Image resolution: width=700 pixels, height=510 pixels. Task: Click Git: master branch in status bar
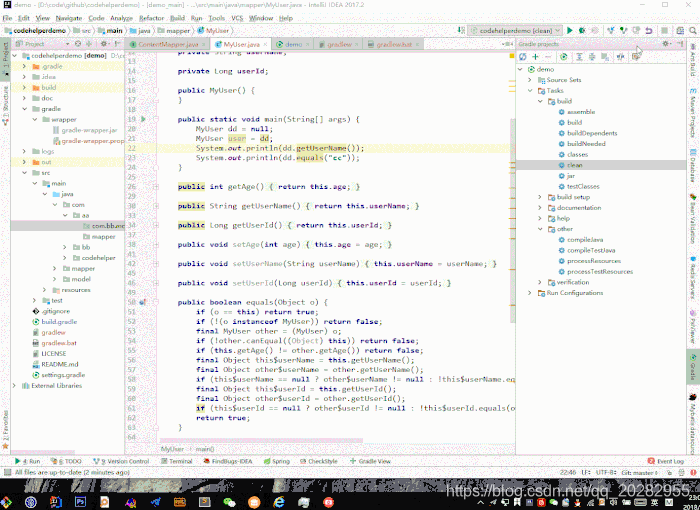(639, 472)
